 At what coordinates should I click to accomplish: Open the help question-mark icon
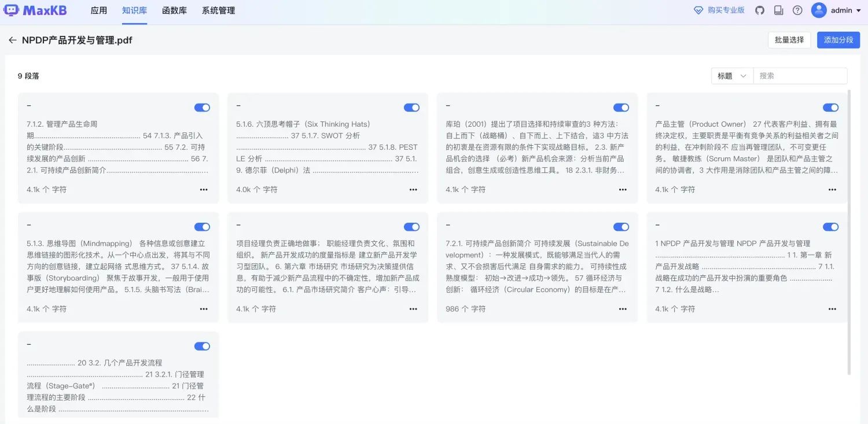pyautogui.click(x=797, y=10)
